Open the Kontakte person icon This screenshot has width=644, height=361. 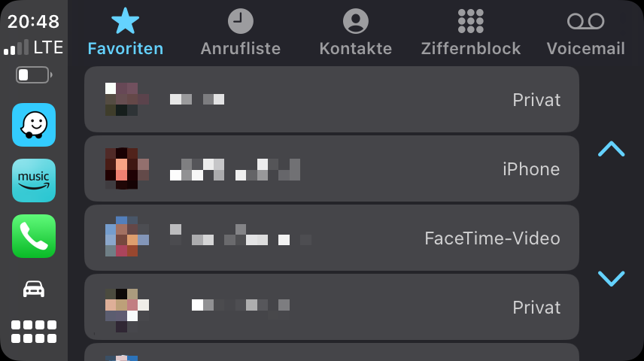pyautogui.click(x=356, y=21)
